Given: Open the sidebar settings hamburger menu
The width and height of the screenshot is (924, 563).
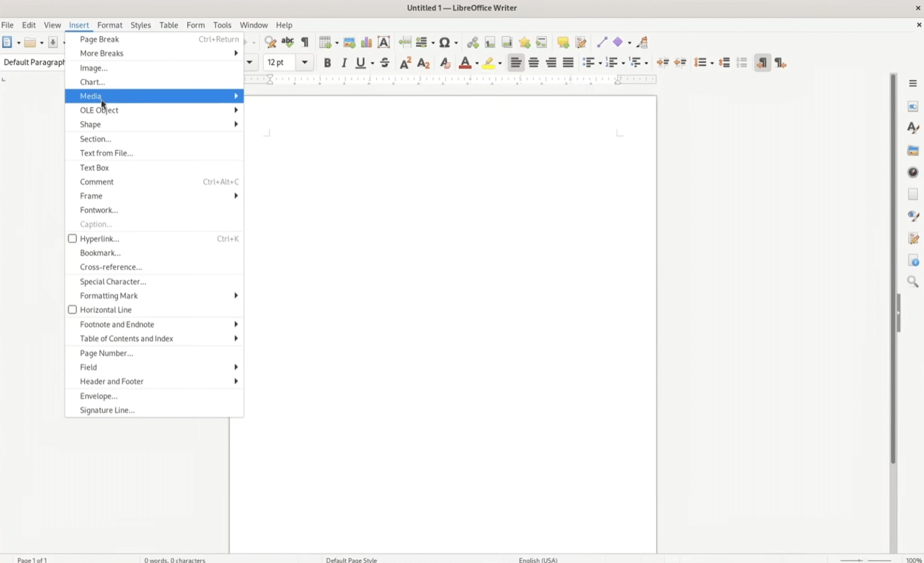Looking at the screenshot, I should tap(913, 84).
